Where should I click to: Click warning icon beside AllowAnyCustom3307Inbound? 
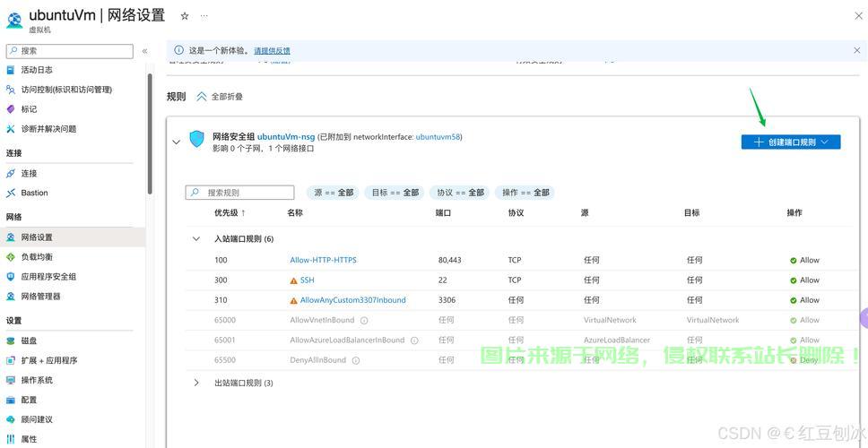(x=294, y=300)
